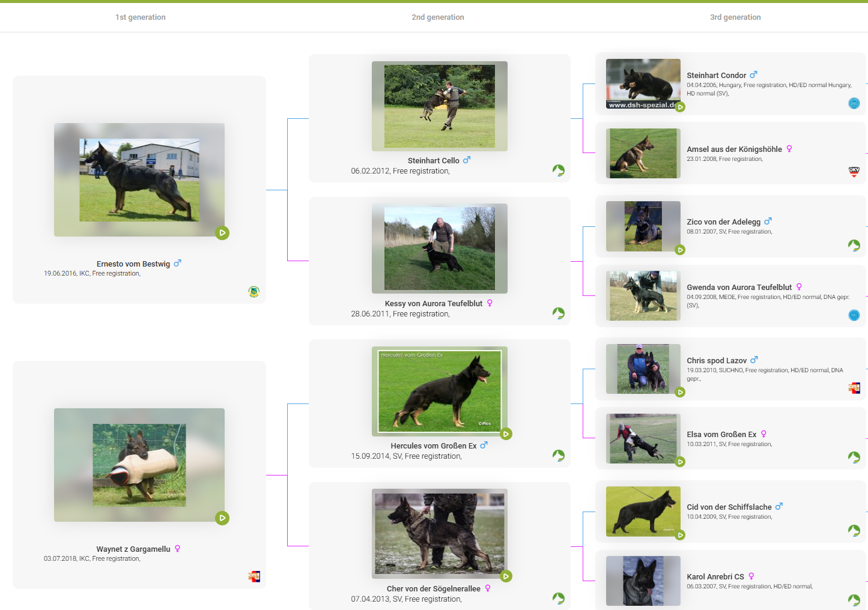The height and width of the screenshot is (610, 868).
Task: Open Cher von der Sögelnerallee name link
Action: [433, 589]
